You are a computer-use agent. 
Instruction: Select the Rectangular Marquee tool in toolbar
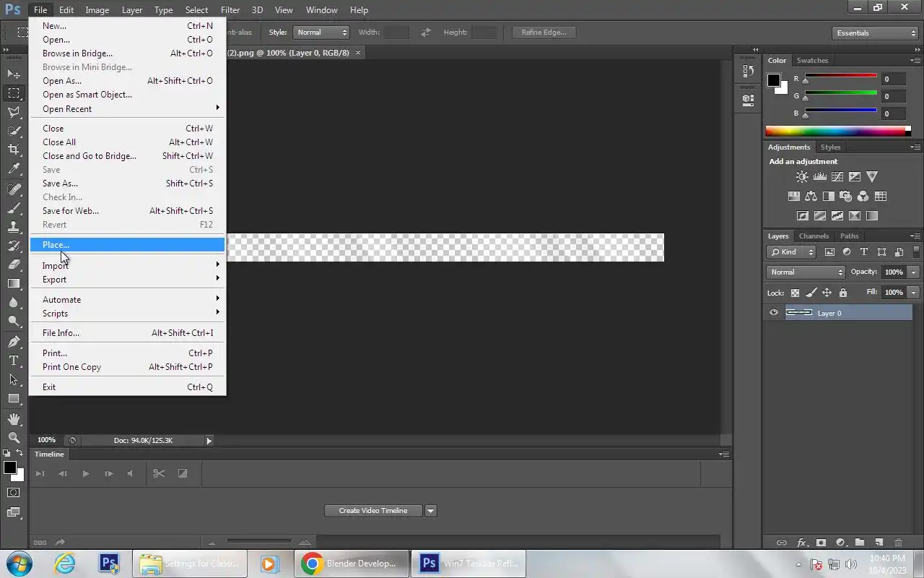[x=14, y=93]
